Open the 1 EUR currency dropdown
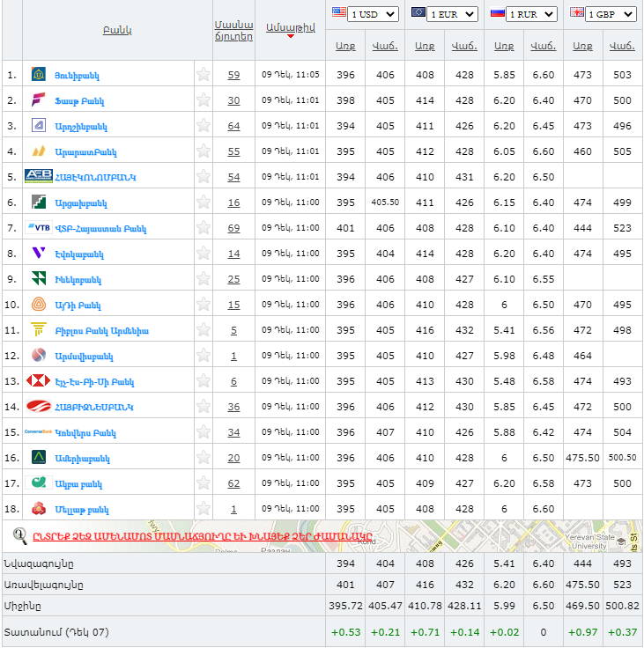 (453, 14)
